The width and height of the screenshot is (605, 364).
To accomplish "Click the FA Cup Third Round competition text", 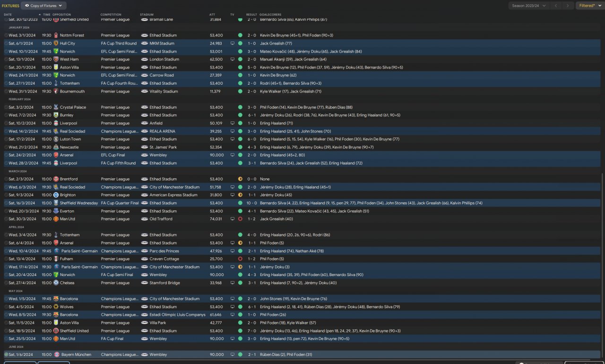I will [119, 43].
